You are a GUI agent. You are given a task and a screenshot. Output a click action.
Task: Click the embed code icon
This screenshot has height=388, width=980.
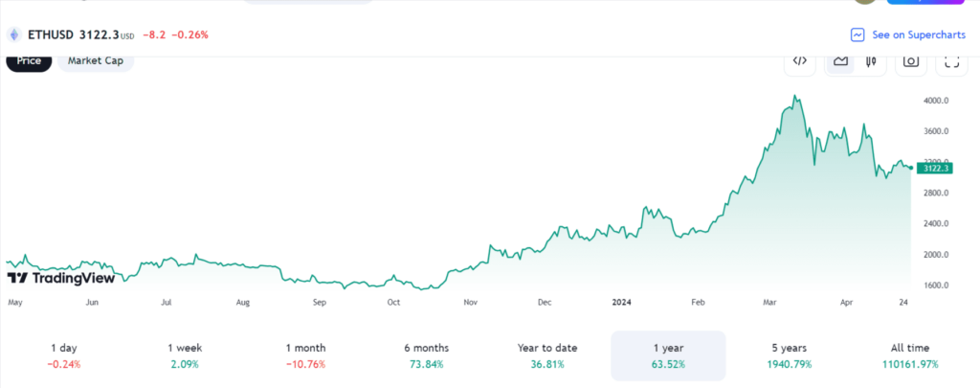tap(800, 61)
